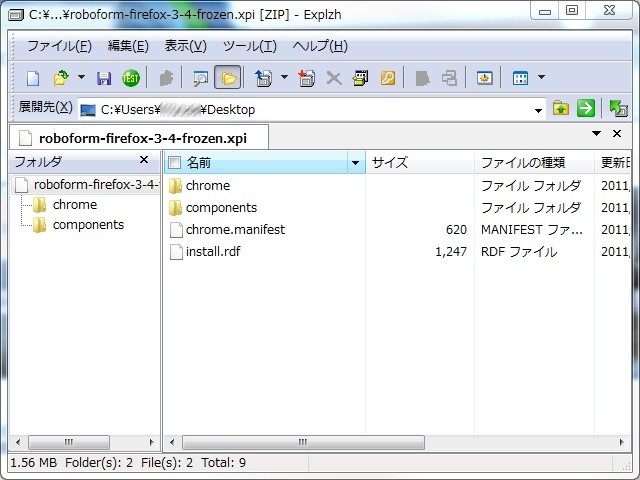Sort by the ファイルの種類 column header

(x=534, y=162)
